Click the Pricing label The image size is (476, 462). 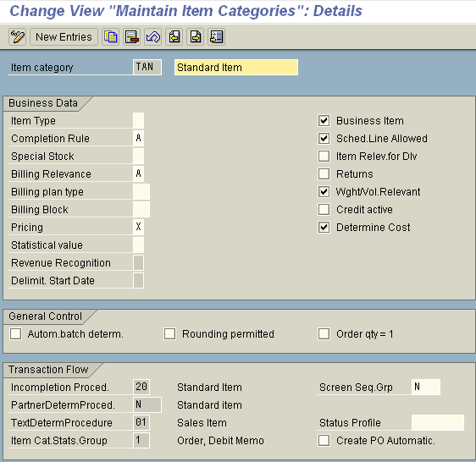tap(27, 228)
